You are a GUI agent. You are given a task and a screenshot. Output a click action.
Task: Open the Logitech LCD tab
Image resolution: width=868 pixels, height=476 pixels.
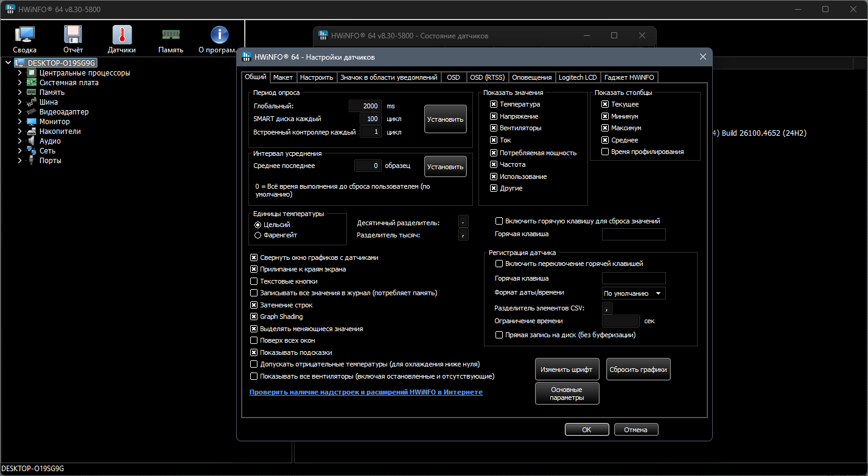[x=578, y=77]
